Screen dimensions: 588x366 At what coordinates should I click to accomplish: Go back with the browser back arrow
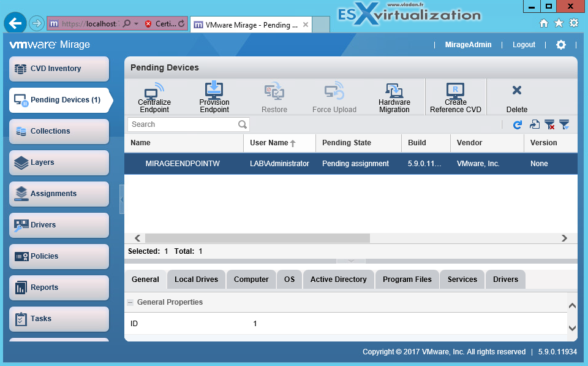pyautogui.click(x=15, y=24)
